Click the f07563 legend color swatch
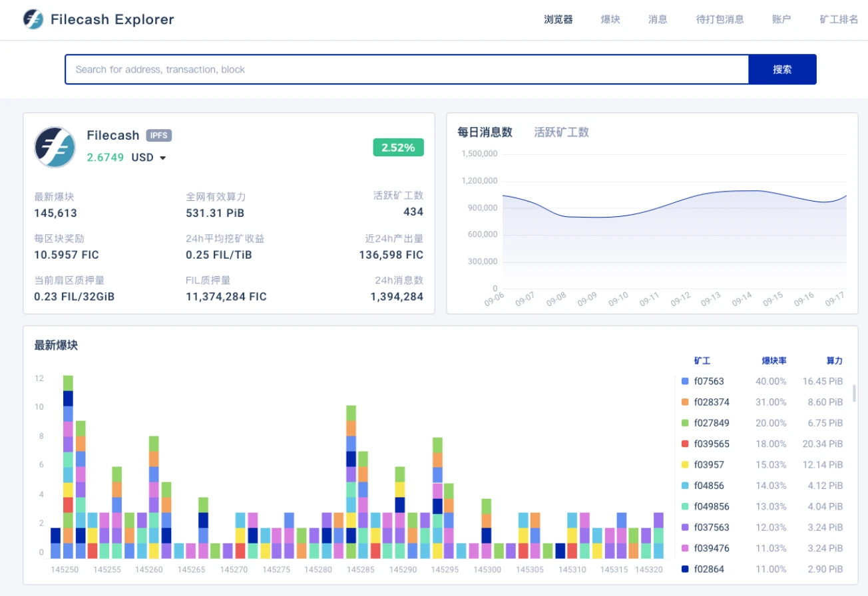 pos(685,382)
